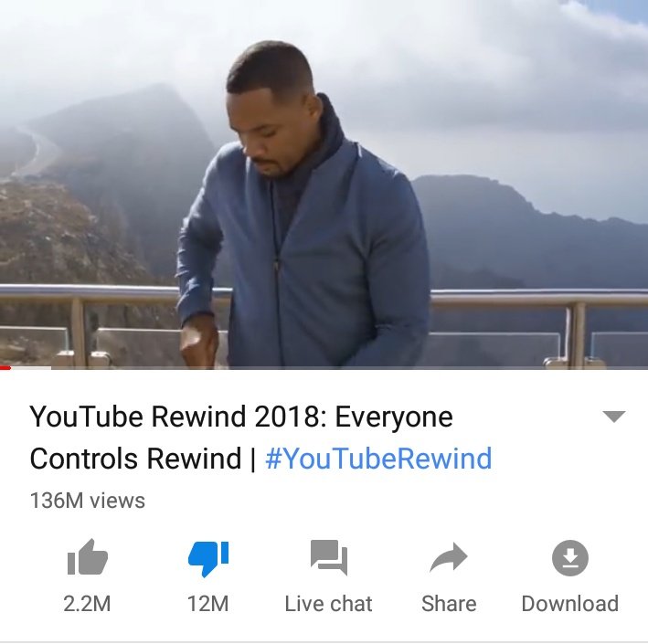The image size is (648, 644).
Task: Toggle the blue dislike thumbs down
Action: pyautogui.click(x=207, y=558)
